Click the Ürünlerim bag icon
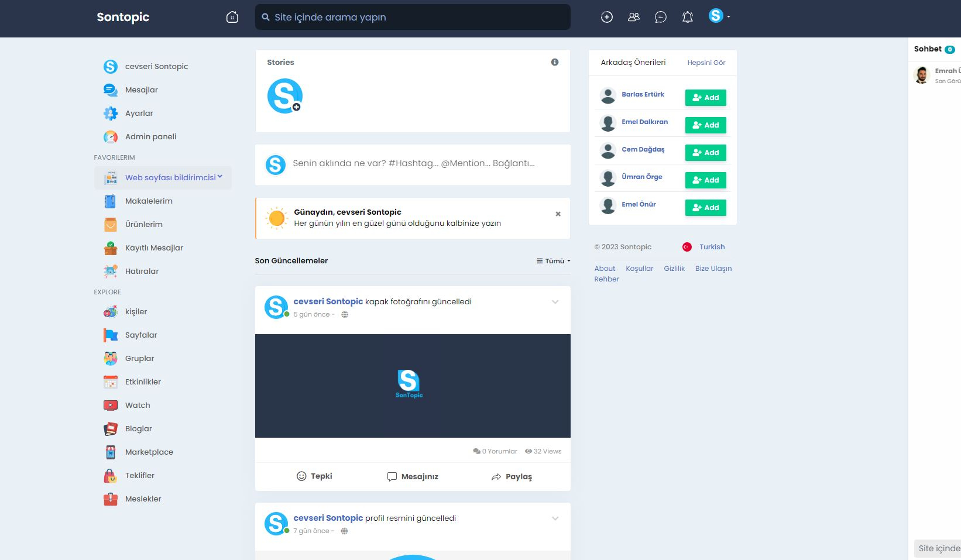The width and height of the screenshot is (961, 560). 111,224
